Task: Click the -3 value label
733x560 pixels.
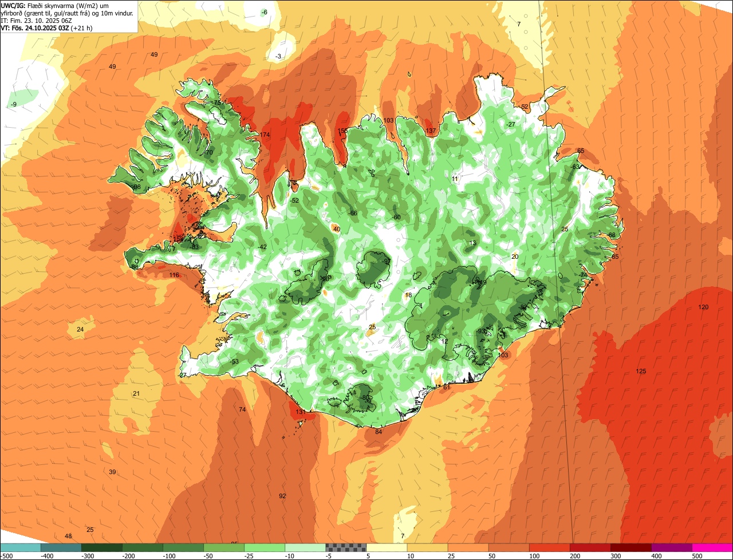Action: click(278, 56)
